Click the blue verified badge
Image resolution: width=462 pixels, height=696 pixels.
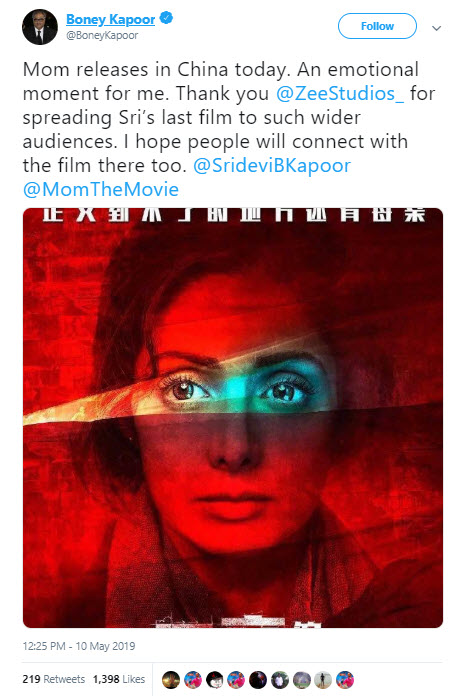pyautogui.click(x=166, y=19)
